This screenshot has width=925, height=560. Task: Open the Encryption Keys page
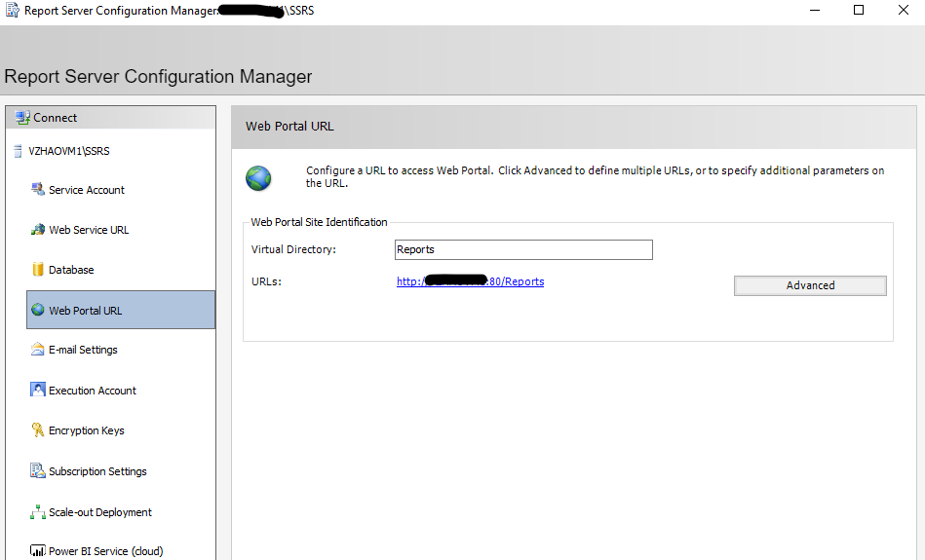[86, 430]
